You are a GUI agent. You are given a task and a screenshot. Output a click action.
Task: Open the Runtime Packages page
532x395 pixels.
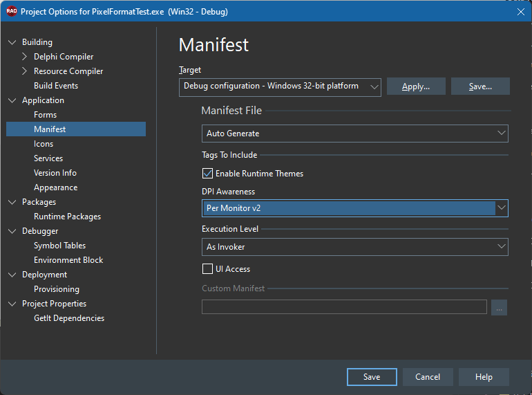tap(68, 217)
